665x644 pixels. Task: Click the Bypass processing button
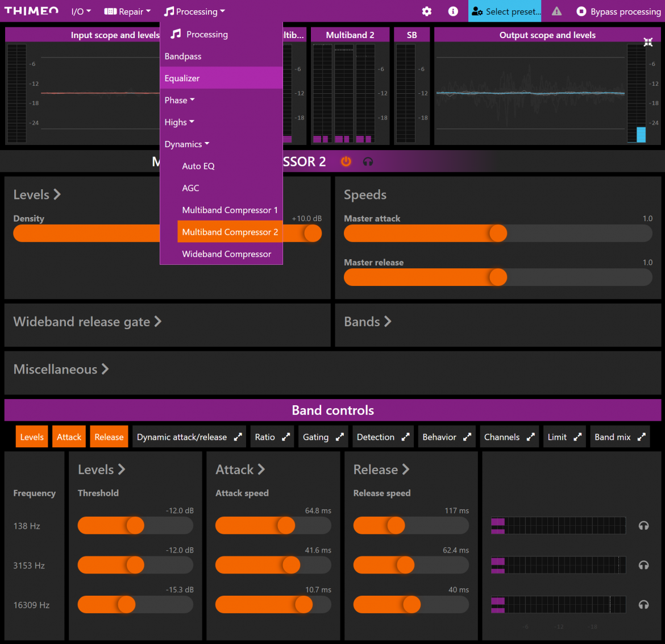pyautogui.click(x=618, y=11)
